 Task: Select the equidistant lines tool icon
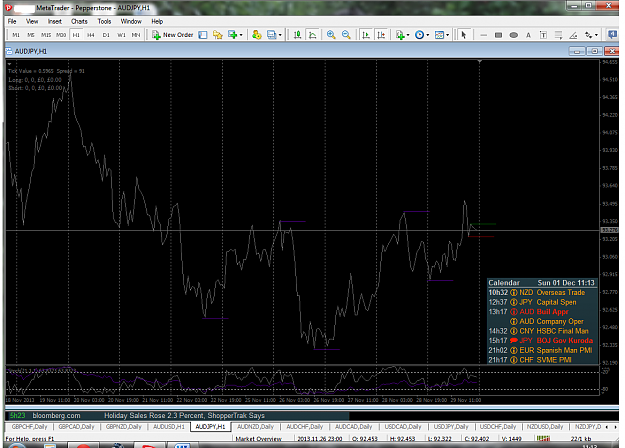coord(558,35)
